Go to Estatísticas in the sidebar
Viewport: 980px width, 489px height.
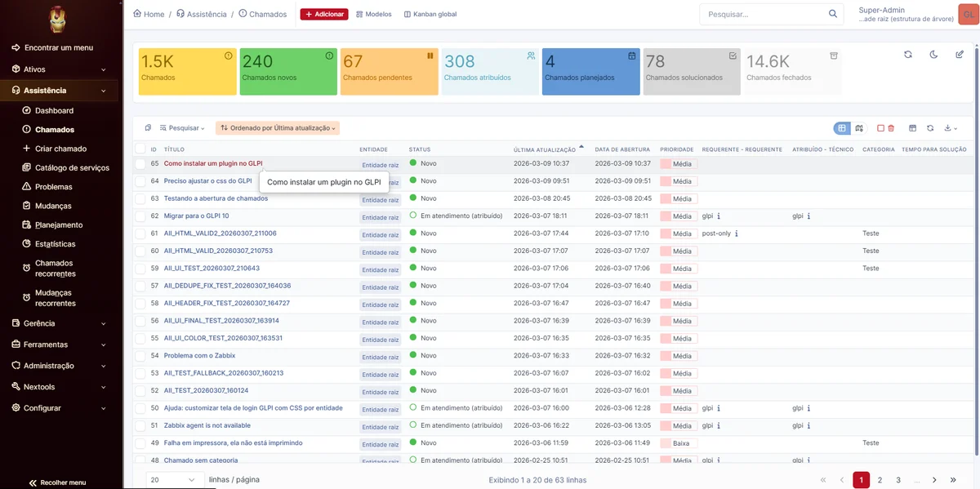(55, 244)
